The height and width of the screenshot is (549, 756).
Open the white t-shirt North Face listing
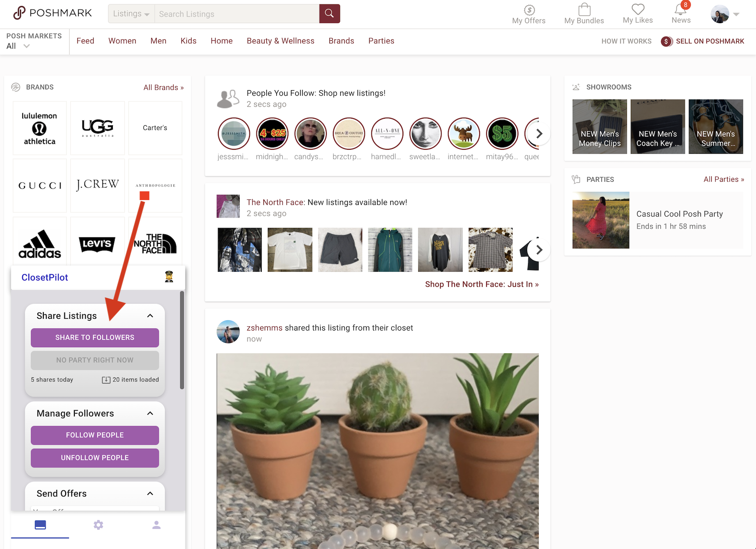click(290, 250)
